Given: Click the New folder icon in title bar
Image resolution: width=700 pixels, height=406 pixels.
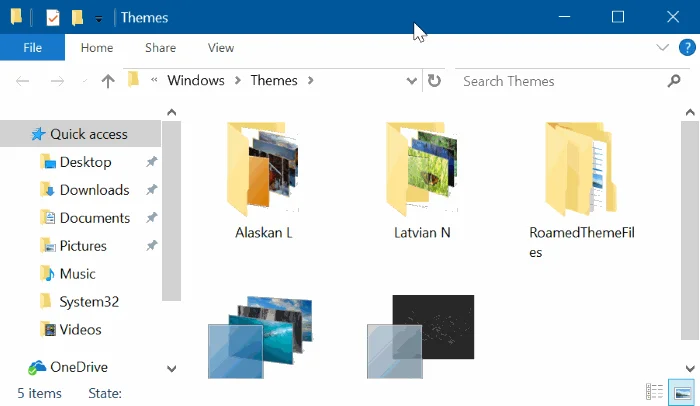Looking at the screenshot, I should coord(78,18).
